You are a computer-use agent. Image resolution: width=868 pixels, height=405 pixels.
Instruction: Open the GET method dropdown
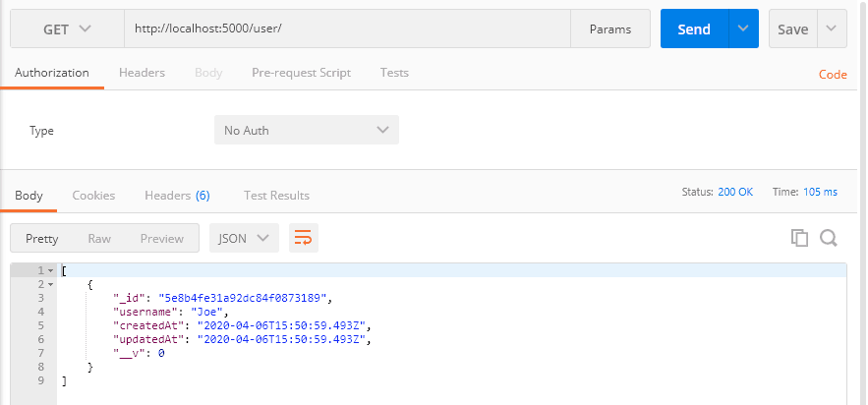click(67, 29)
